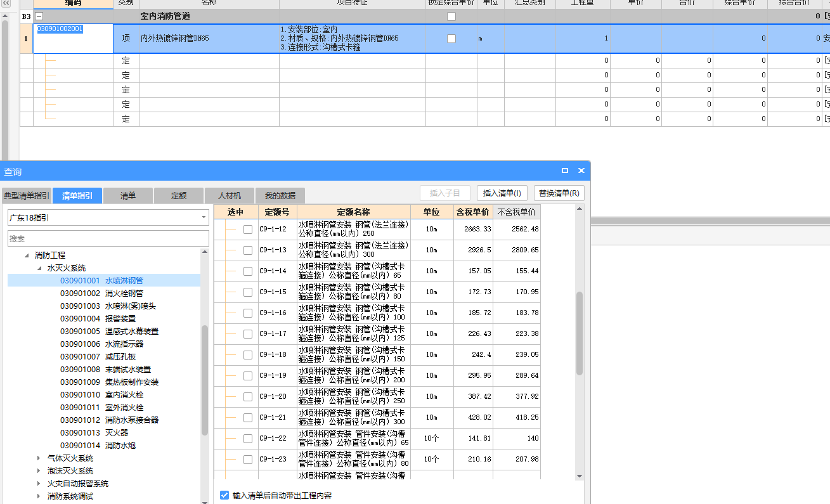
Task: Click the 插入子目 button
Action: pos(445,193)
